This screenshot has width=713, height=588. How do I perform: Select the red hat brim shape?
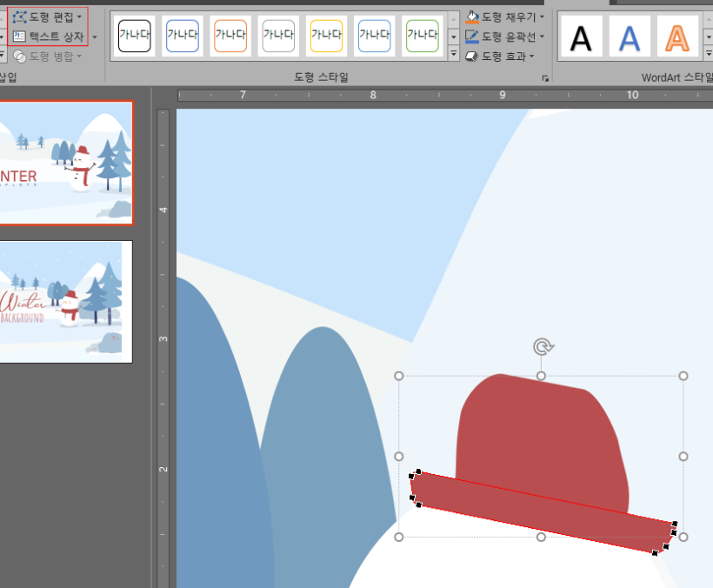(541, 512)
